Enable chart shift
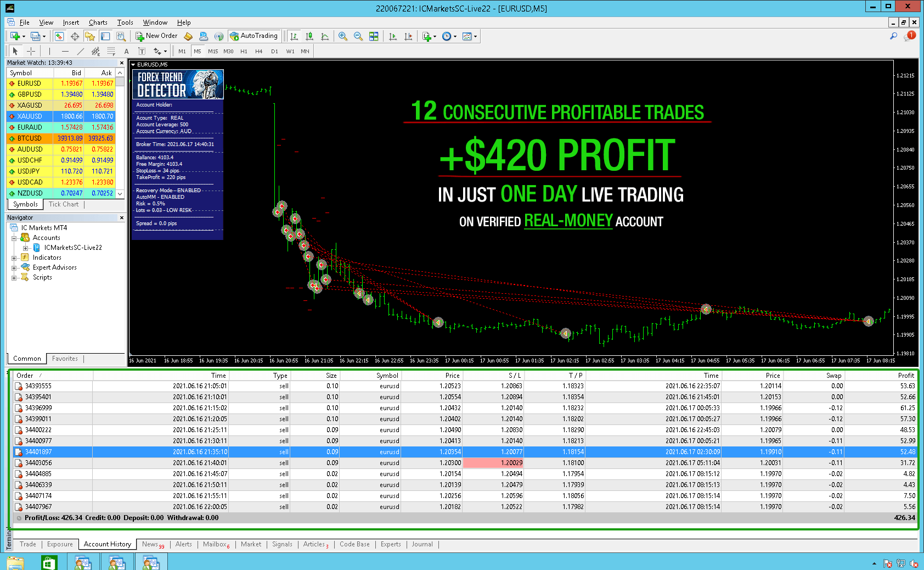924x570 pixels. pyautogui.click(x=408, y=36)
